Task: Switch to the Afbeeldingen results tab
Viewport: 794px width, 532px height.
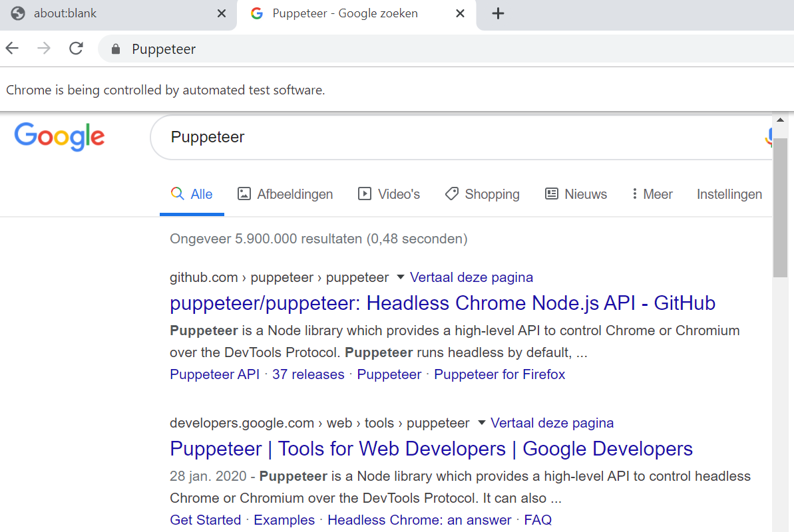Action: tap(285, 194)
